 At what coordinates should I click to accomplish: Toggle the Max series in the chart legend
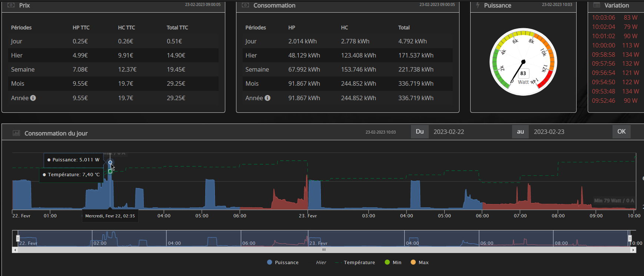pyautogui.click(x=419, y=262)
